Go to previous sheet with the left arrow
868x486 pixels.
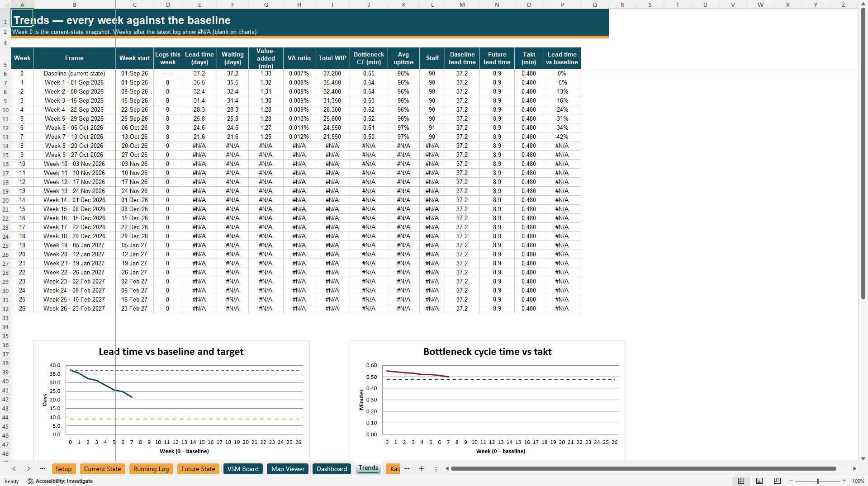click(14, 469)
